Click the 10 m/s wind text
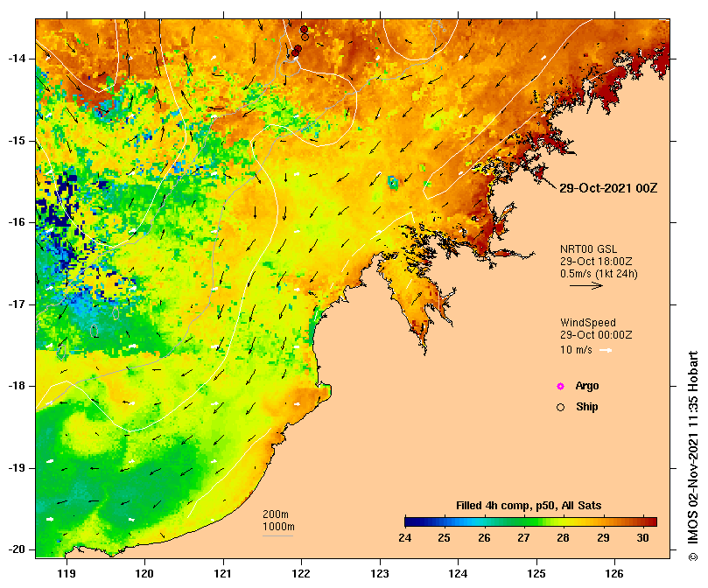The height and width of the screenshot is (588, 708). coord(576,350)
